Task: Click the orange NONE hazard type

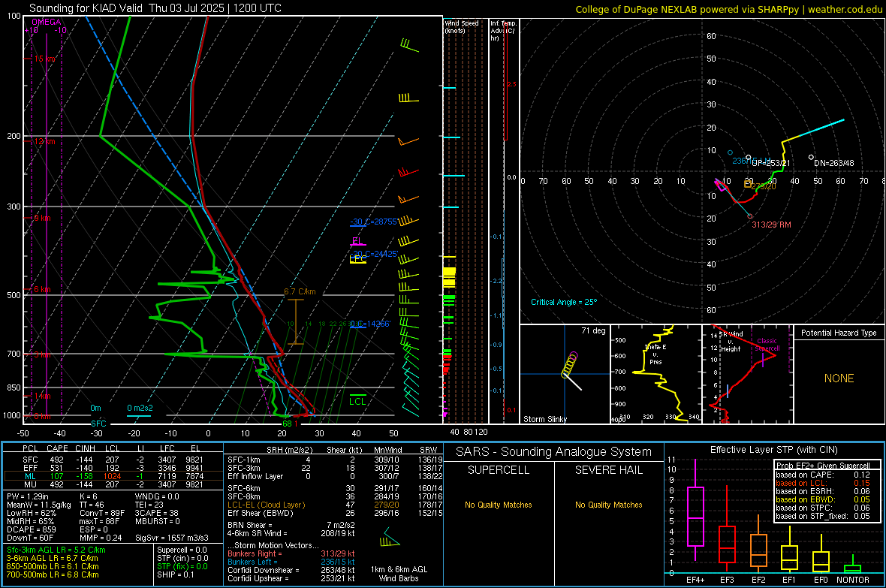Action: click(839, 378)
